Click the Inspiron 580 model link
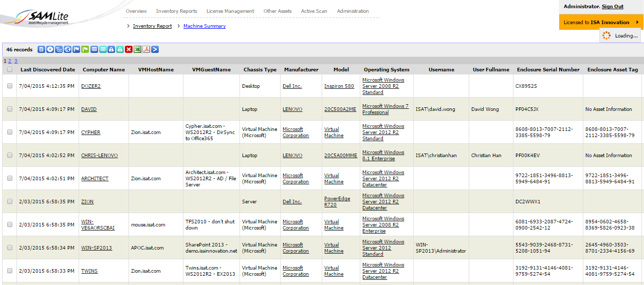This screenshot has width=644, height=285. pos(339,86)
